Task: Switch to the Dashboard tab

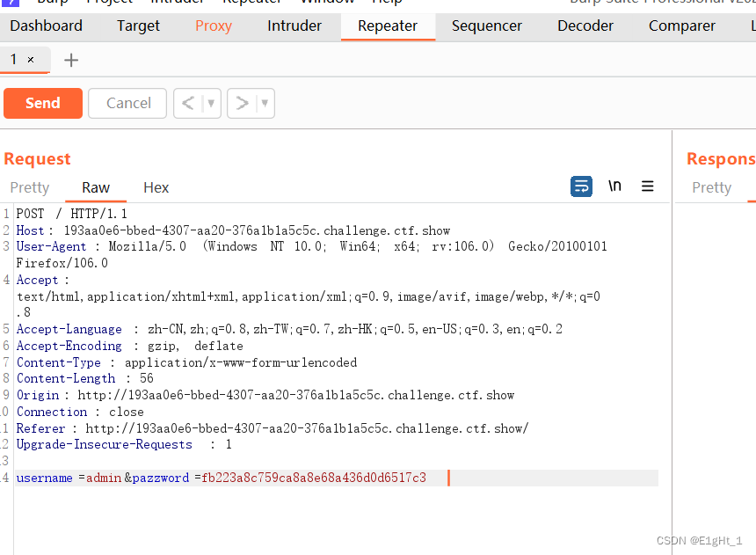Action: [x=47, y=26]
